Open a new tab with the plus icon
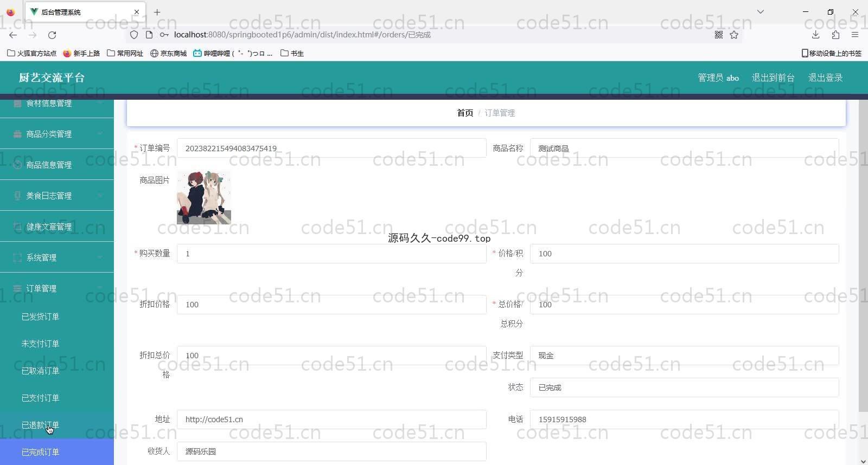This screenshot has height=465, width=868. tap(157, 12)
